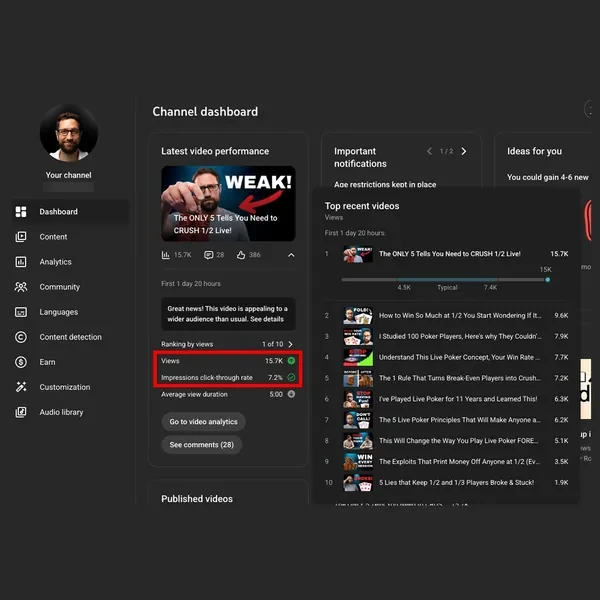Click I've Played Live Poker for 11 Years video

point(446,399)
